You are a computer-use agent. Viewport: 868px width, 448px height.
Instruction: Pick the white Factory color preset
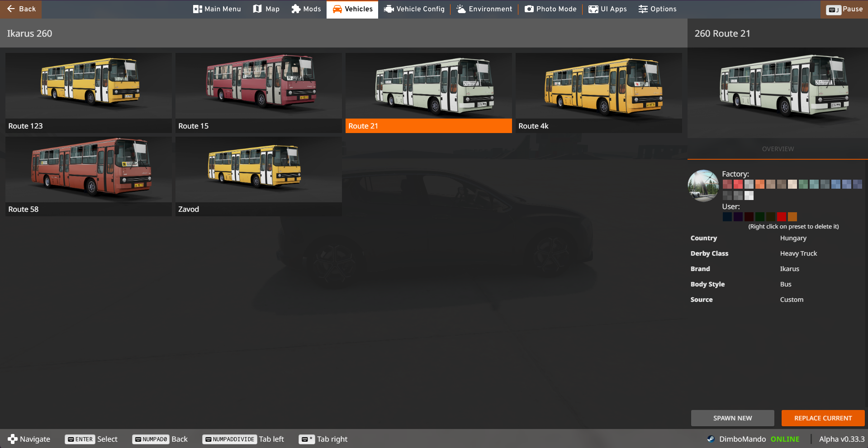749,195
